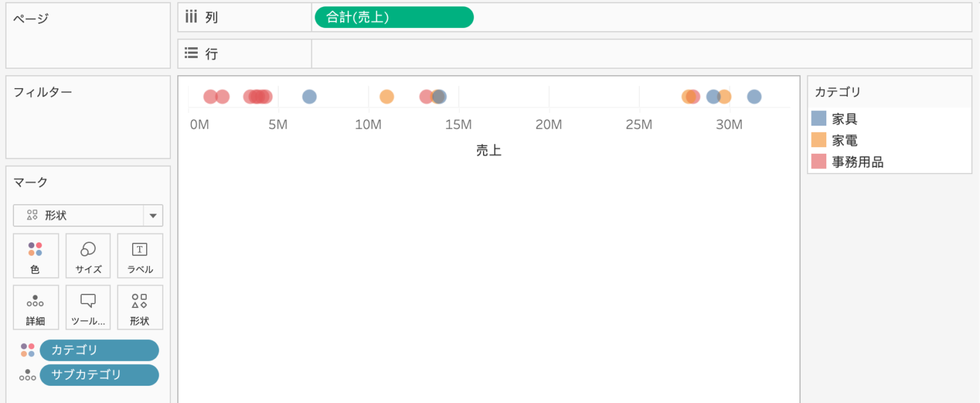Click the フィルター shelf area
Image resolution: width=980 pixels, height=403 pixels.
tap(87, 118)
